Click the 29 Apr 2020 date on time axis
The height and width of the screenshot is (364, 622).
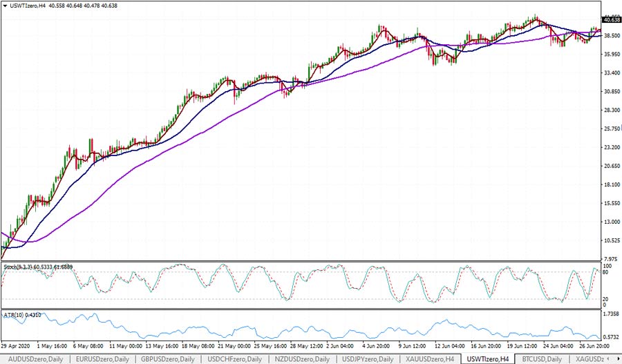pyautogui.click(x=17, y=345)
